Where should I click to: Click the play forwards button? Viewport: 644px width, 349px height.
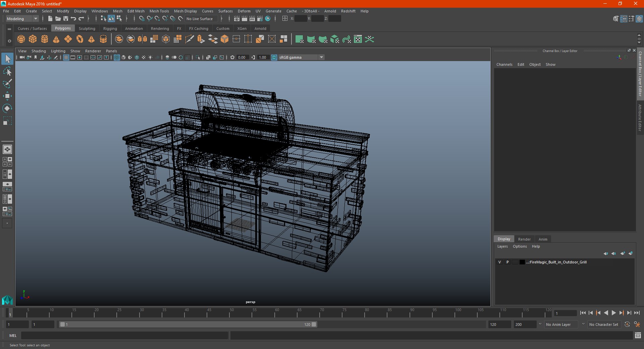614,313
